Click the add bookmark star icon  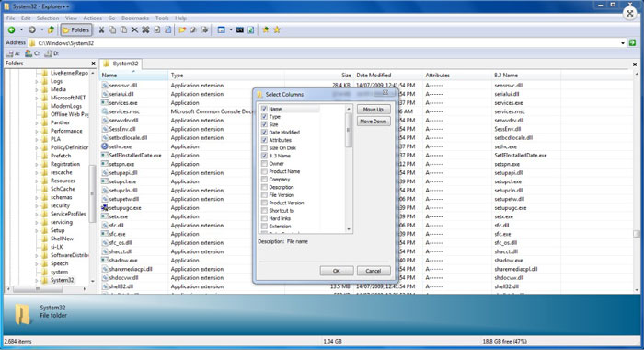(266, 29)
